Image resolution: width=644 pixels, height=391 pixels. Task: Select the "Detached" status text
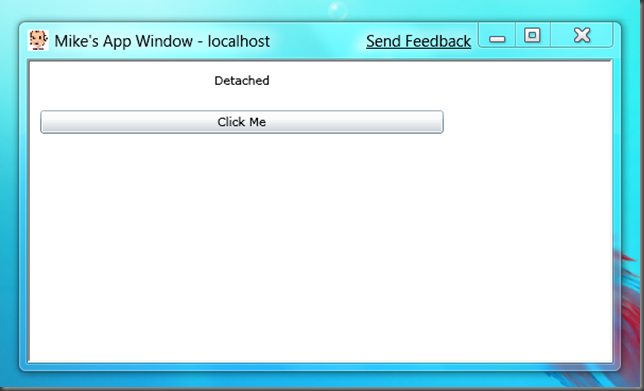click(242, 80)
